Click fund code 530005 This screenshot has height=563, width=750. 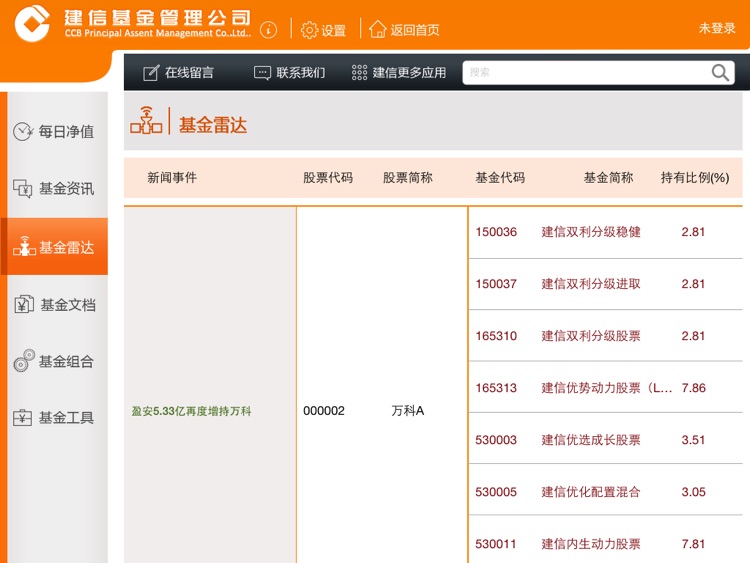coord(496,492)
